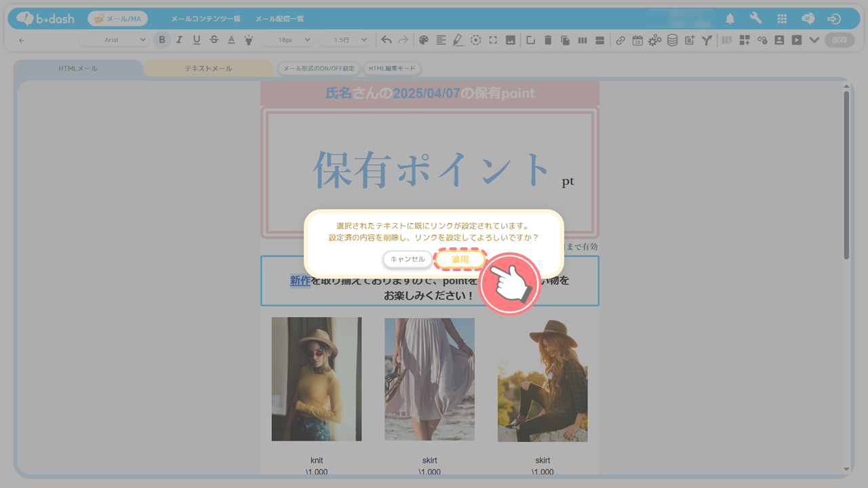Open the apps grid icon
This screenshot has width=868, height=488.
point(782,19)
